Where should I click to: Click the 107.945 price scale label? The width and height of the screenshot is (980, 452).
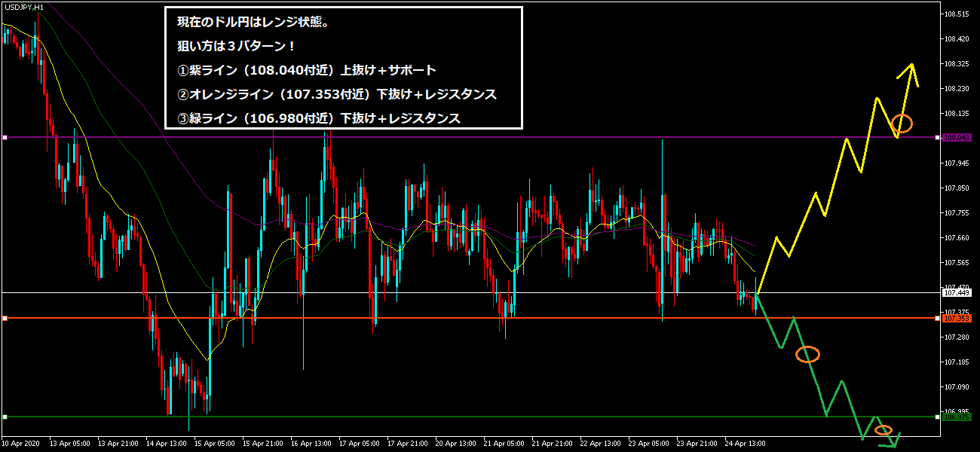point(958,163)
